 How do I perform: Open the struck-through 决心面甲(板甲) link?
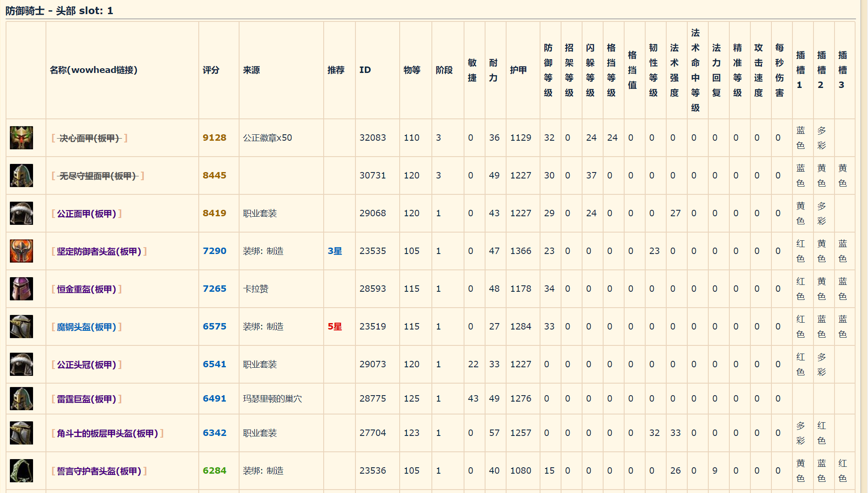[89, 138]
